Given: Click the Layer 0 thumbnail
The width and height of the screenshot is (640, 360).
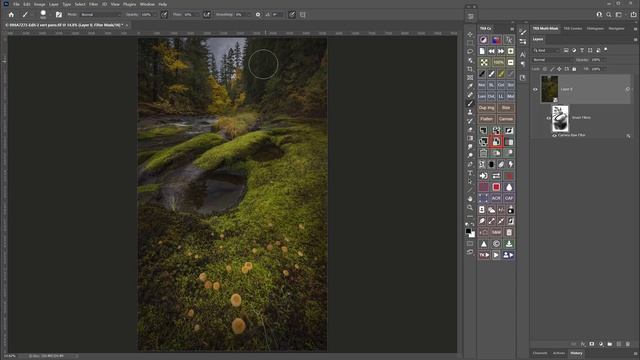Looking at the screenshot, I should 549,89.
